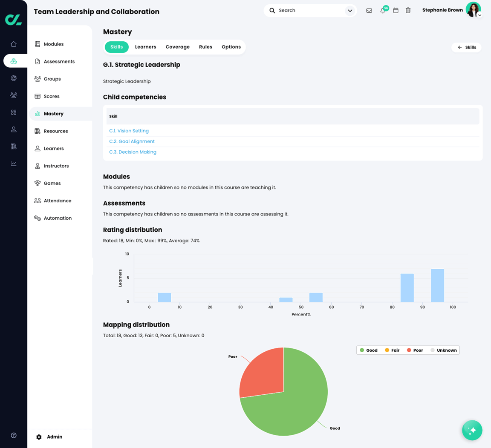
Task: Open the C.1. Vision Setting skill link
Action: 129,131
